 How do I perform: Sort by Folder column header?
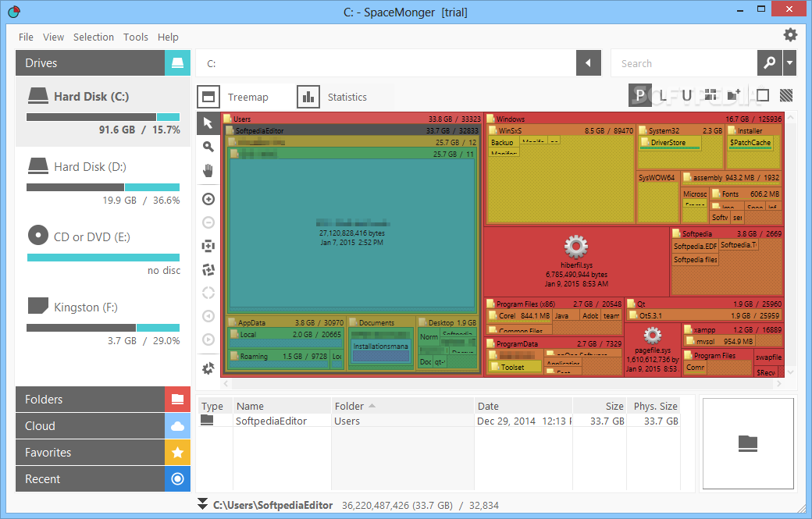(x=403, y=406)
